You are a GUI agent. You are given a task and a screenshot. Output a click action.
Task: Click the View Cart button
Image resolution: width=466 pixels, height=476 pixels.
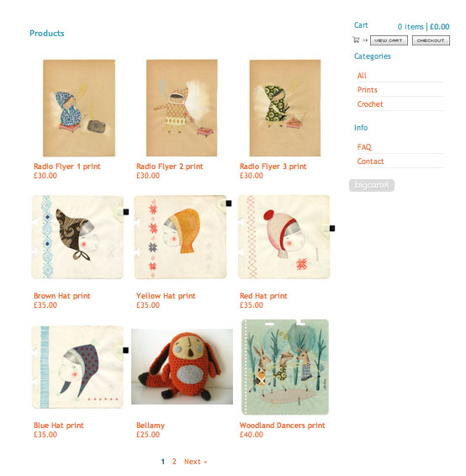pos(389,40)
